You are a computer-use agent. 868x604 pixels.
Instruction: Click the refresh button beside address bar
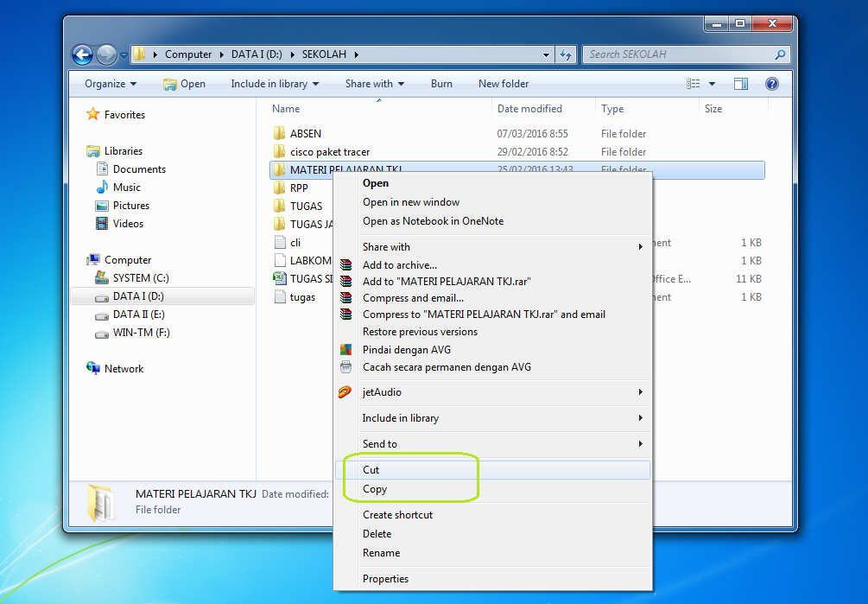point(566,54)
